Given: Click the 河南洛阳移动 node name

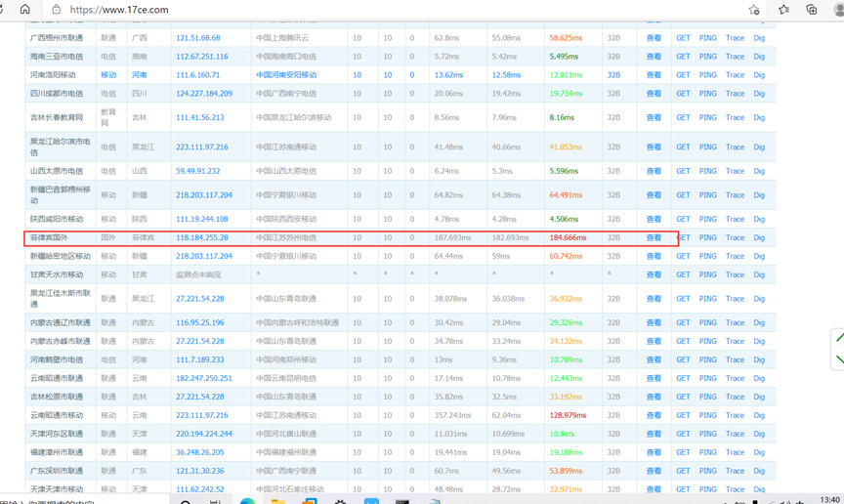Looking at the screenshot, I should click(x=53, y=75).
